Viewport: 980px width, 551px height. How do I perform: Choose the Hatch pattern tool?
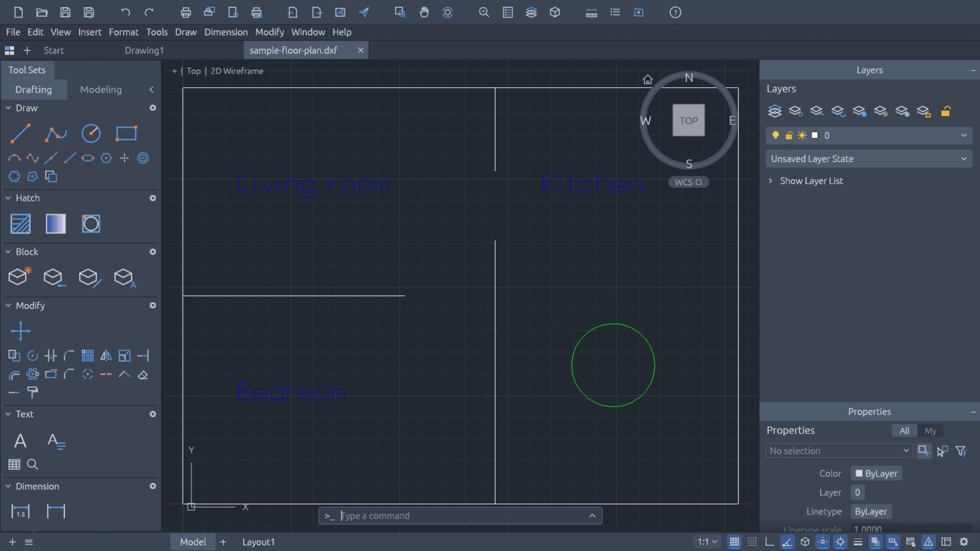click(x=20, y=224)
